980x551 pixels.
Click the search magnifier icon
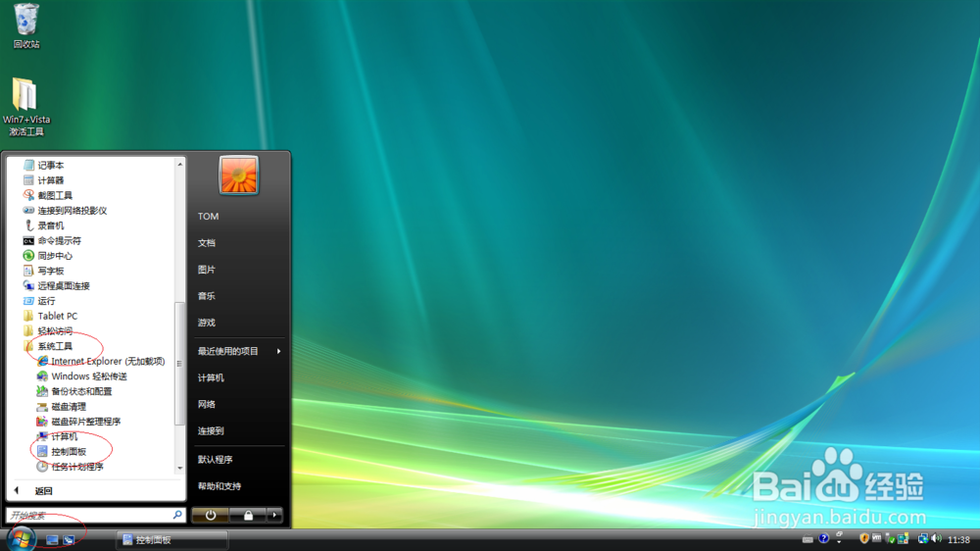coord(177,515)
